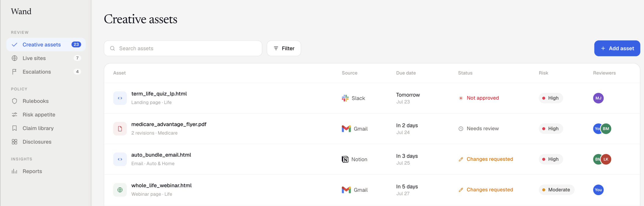The height and width of the screenshot is (206, 644).
Task: Click the High risk badge for term_life_quiz_lp.html
Action: [551, 98]
